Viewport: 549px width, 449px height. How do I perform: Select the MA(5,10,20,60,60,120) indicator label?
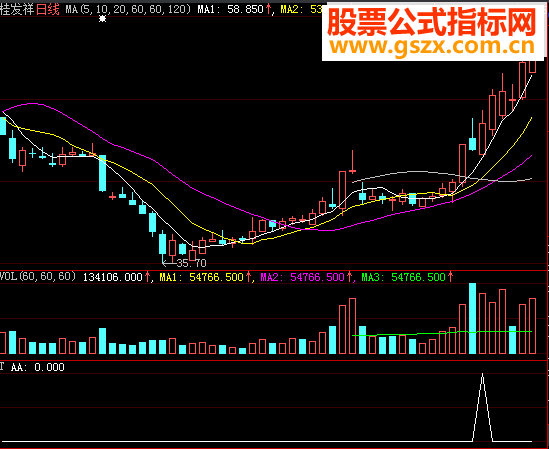pos(128,9)
